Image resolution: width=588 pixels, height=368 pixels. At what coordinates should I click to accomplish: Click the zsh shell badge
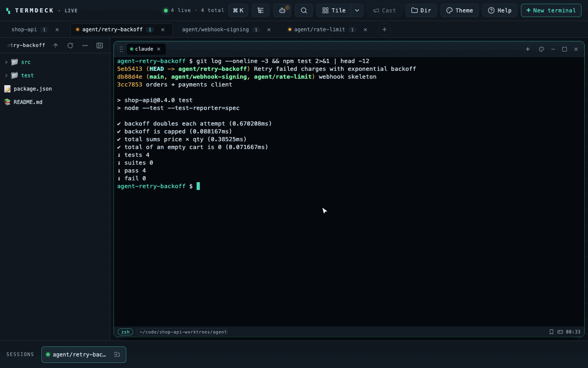[x=125, y=332]
